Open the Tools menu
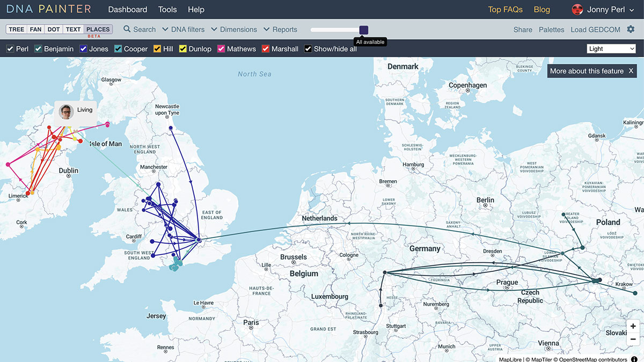Screen dimensions: 644x362 tap(167, 10)
